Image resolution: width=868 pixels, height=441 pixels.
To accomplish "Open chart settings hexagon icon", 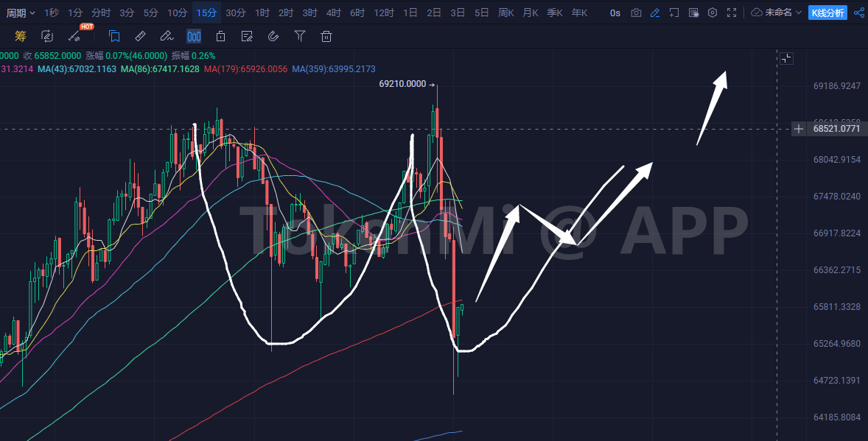I will 712,13.
